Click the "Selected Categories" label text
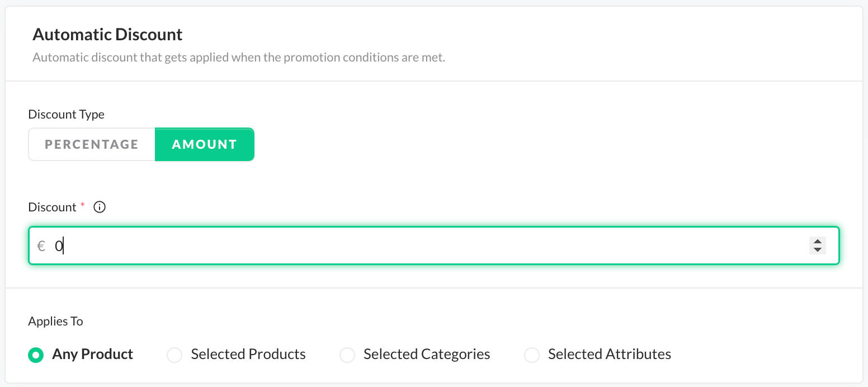The width and height of the screenshot is (868, 387). point(427,355)
